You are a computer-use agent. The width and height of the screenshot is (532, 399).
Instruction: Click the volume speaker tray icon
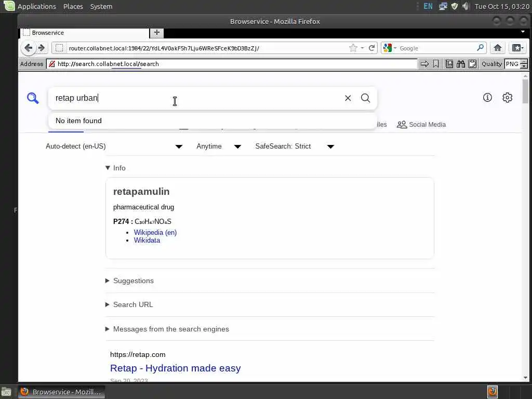(466, 6)
